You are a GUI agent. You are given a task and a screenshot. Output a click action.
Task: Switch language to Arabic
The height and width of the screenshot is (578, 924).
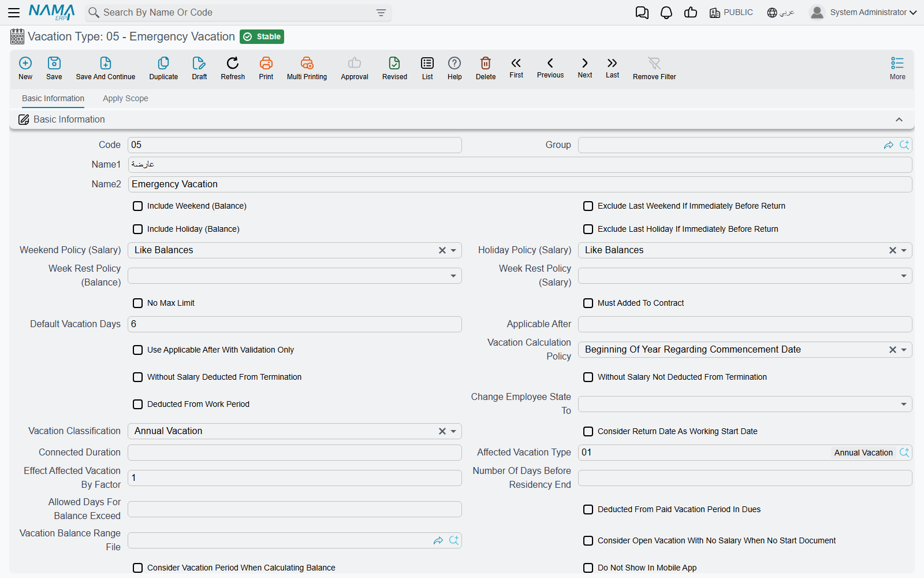click(x=781, y=12)
